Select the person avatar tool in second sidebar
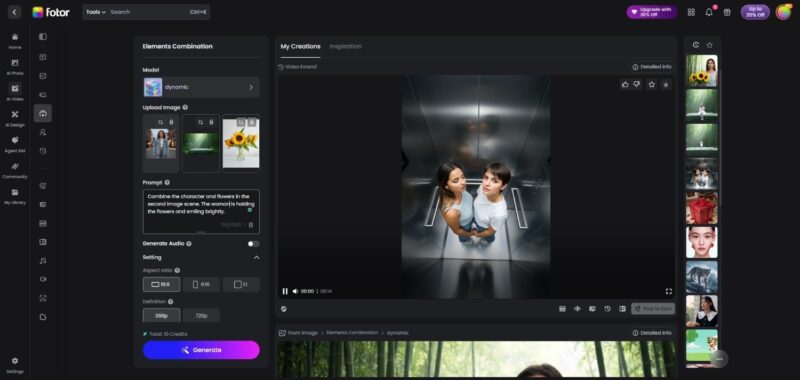This screenshot has width=800, height=380. pyautogui.click(x=43, y=132)
